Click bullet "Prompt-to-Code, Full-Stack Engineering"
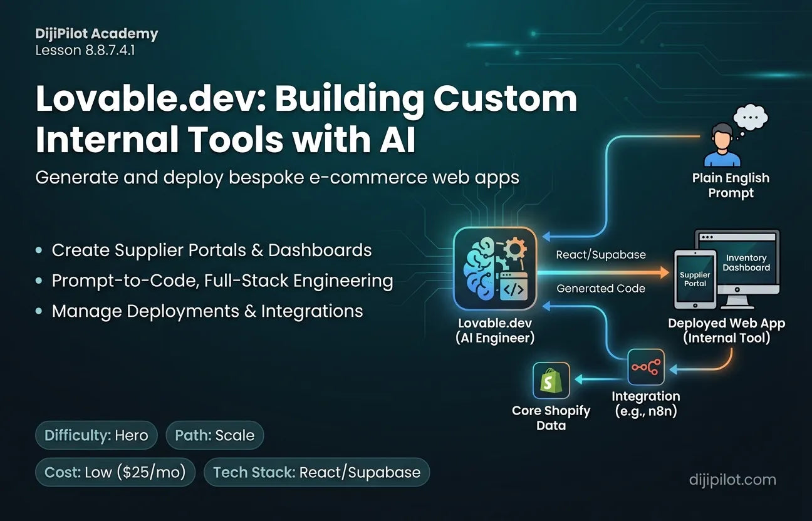Viewport: 812px width, 521px height. coord(222,281)
